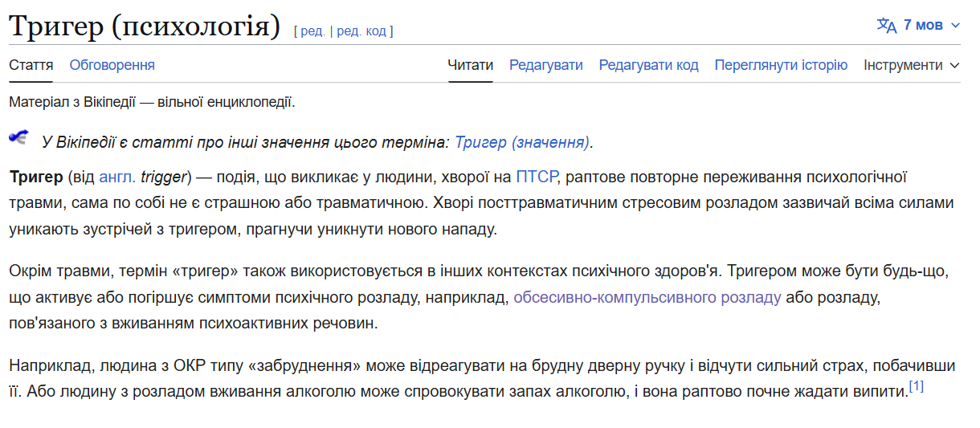980x428 pixels.
Task: Click the chevron beside Інструменти
Action: tap(954, 65)
